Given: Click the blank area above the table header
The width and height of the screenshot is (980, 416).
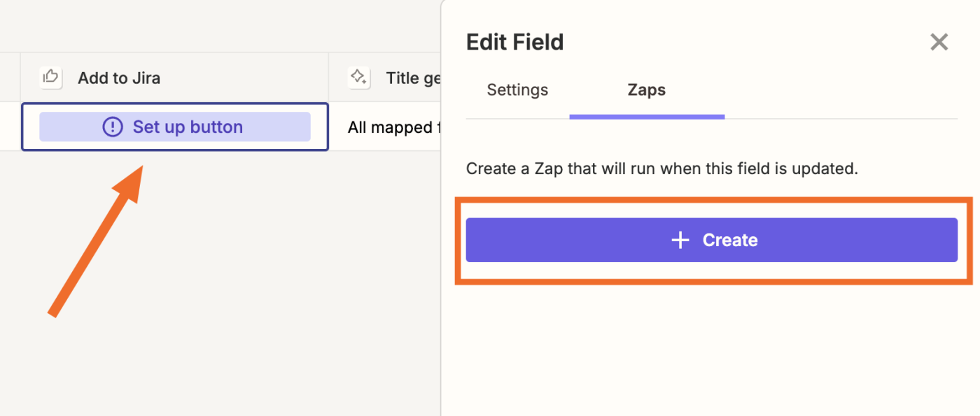Looking at the screenshot, I should pyautogui.click(x=210, y=24).
